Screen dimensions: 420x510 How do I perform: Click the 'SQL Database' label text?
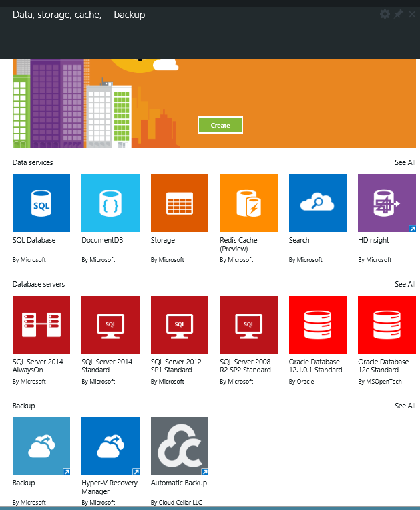(x=34, y=240)
